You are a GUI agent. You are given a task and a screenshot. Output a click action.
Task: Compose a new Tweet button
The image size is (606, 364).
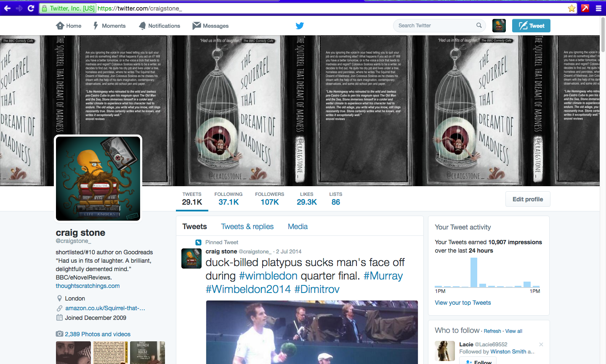pos(531,26)
